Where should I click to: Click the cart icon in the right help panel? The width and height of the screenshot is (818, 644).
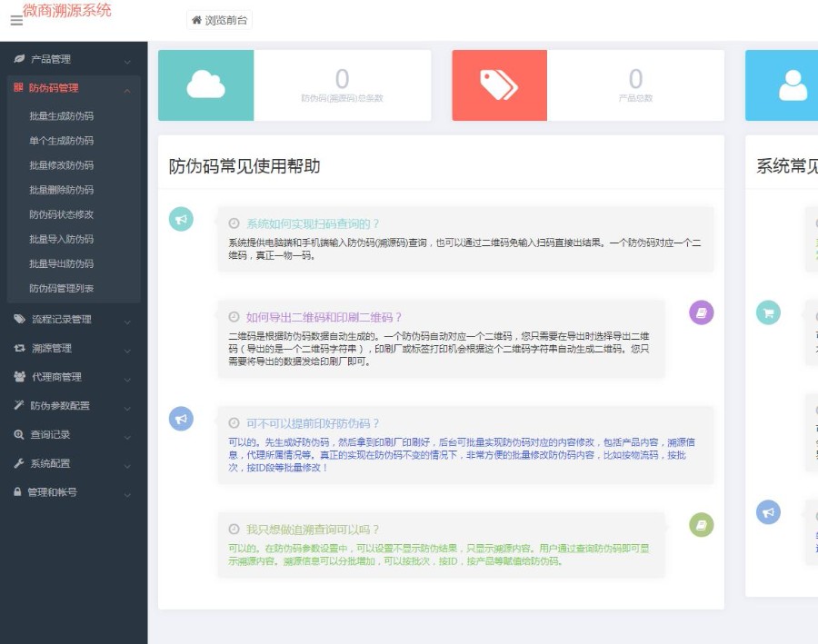(x=768, y=312)
